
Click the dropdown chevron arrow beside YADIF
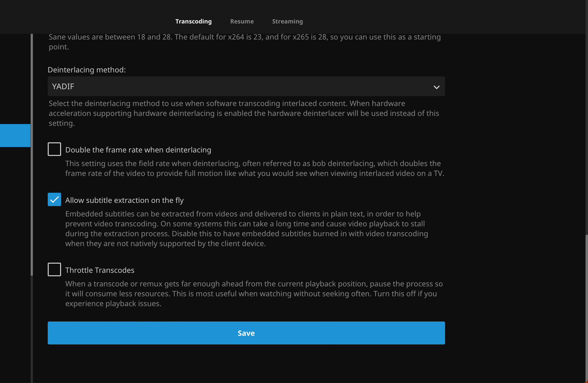436,87
